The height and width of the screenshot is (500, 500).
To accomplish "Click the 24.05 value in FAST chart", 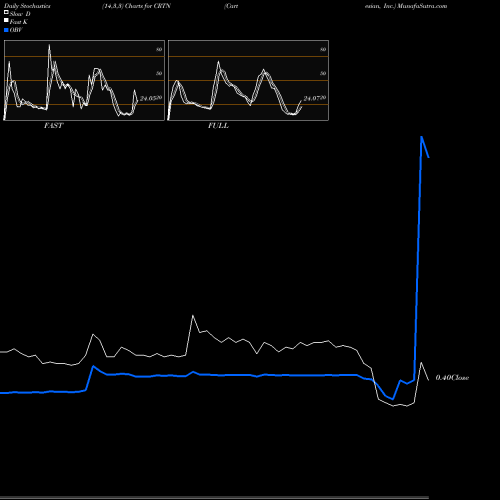I will click(148, 98).
